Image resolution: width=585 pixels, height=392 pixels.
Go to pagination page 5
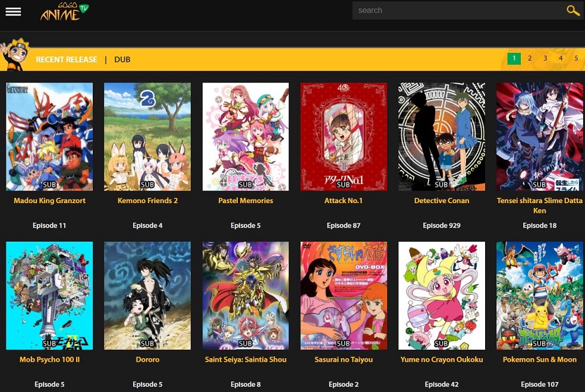(577, 58)
